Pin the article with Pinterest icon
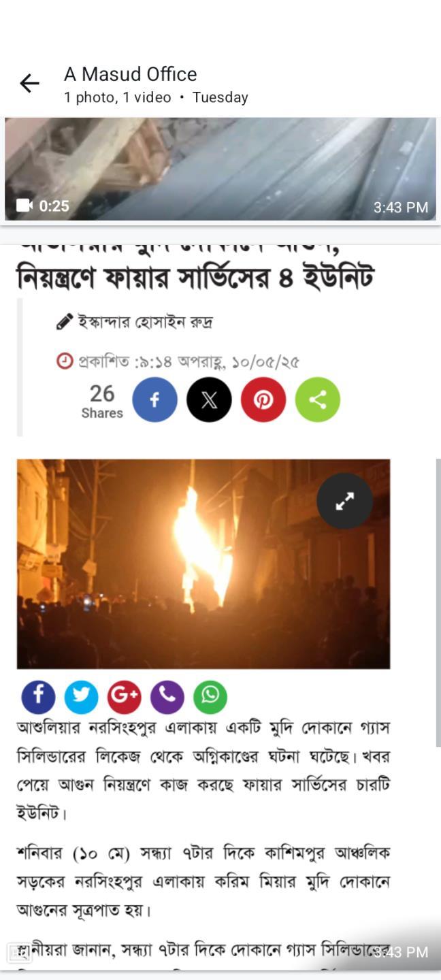 pyautogui.click(x=263, y=399)
